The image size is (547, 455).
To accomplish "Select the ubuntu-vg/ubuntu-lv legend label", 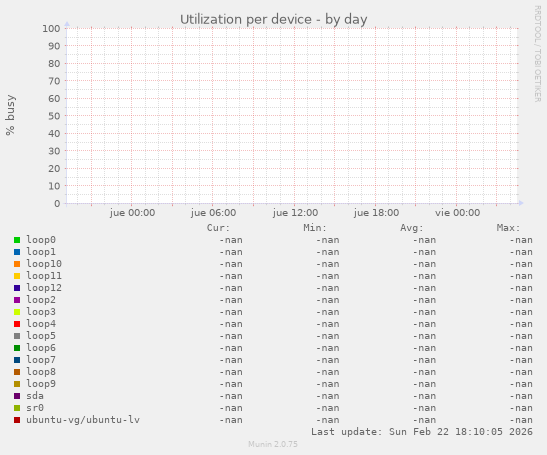I will tap(83, 420).
